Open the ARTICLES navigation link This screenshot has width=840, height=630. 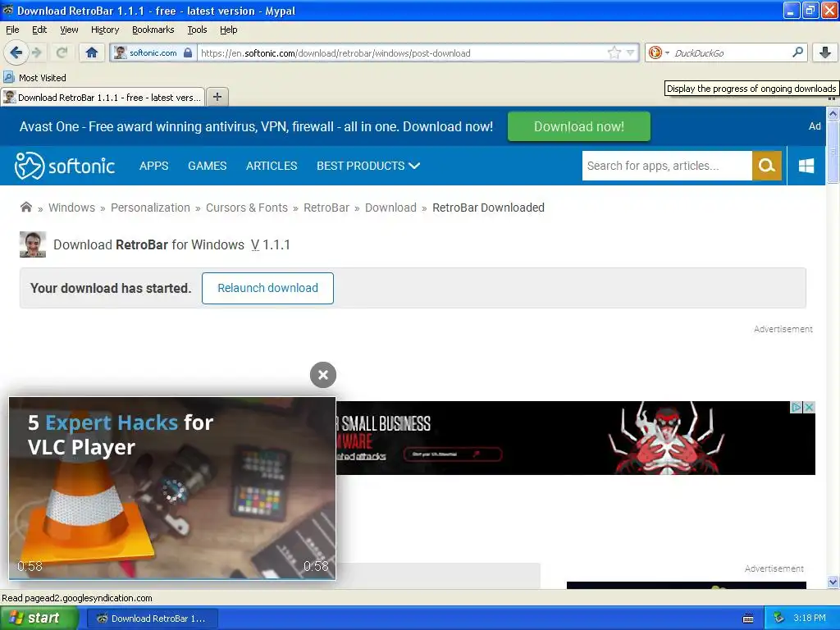[271, 166]
